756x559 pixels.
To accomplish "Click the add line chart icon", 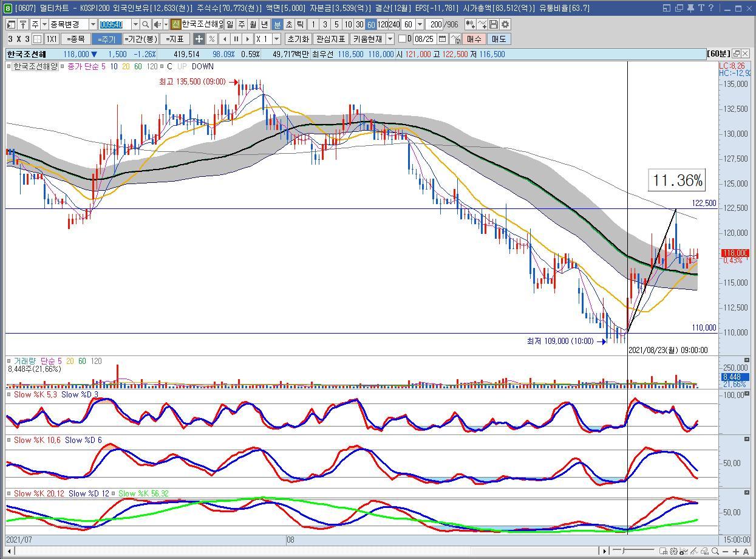I will click(x=482, y=24).
